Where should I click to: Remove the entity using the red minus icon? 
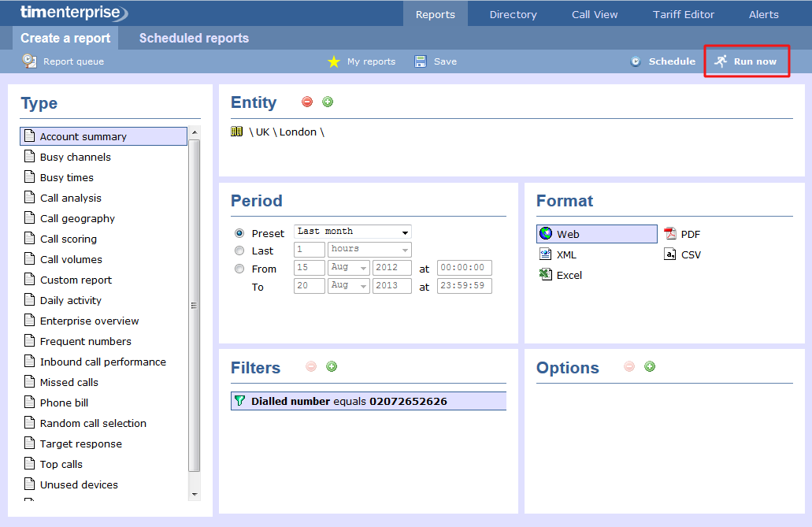[306, 101]
